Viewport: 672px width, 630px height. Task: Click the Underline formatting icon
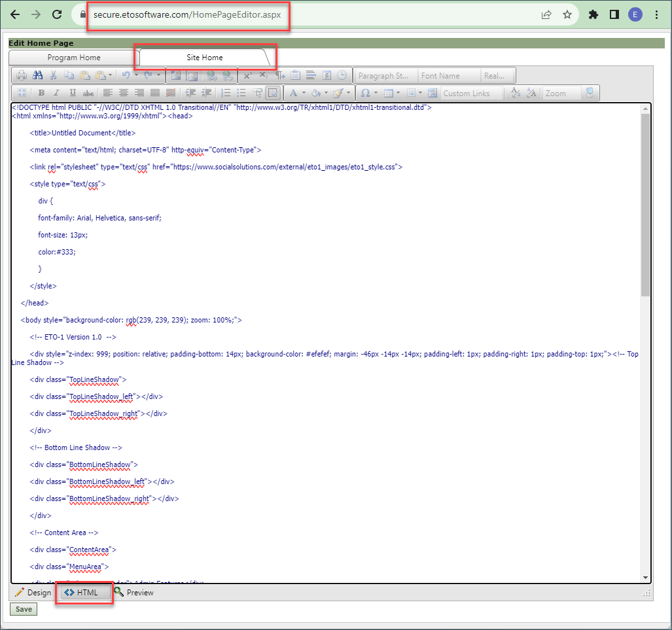pyautogui.click(x=73, y=93)
